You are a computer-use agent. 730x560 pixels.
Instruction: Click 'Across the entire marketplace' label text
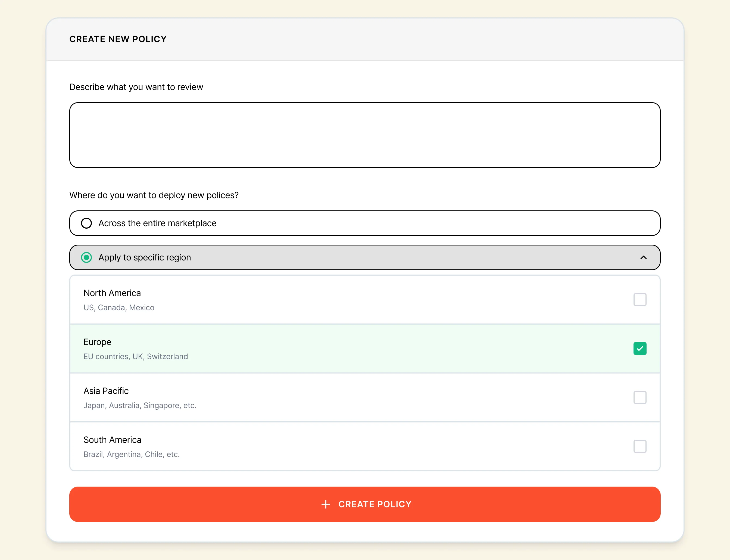click(x=157, y=223)
